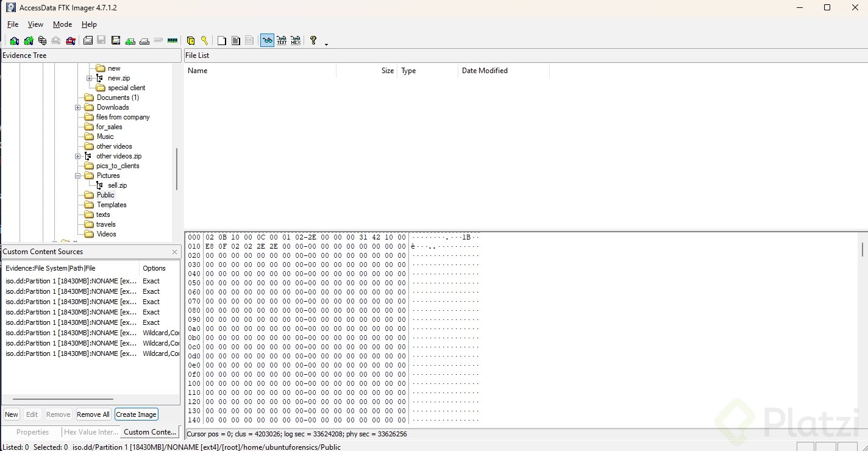Select the files from company folder

(123, 117)
